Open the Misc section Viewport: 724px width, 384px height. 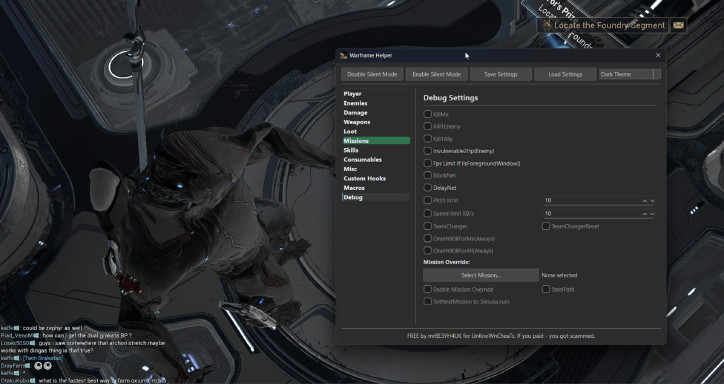point(376,169)
